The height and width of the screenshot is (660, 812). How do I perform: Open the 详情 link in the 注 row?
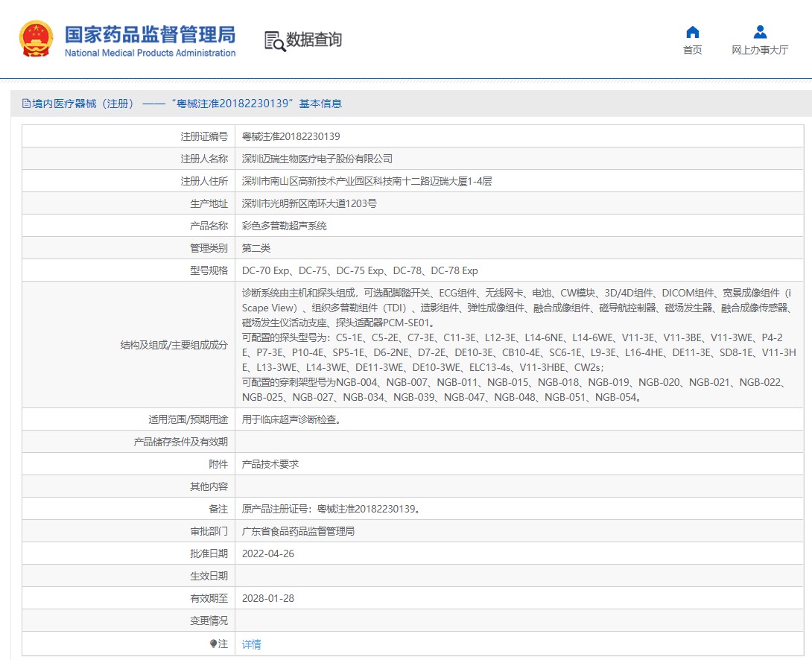pyautogui.click(x=252, y=644)
